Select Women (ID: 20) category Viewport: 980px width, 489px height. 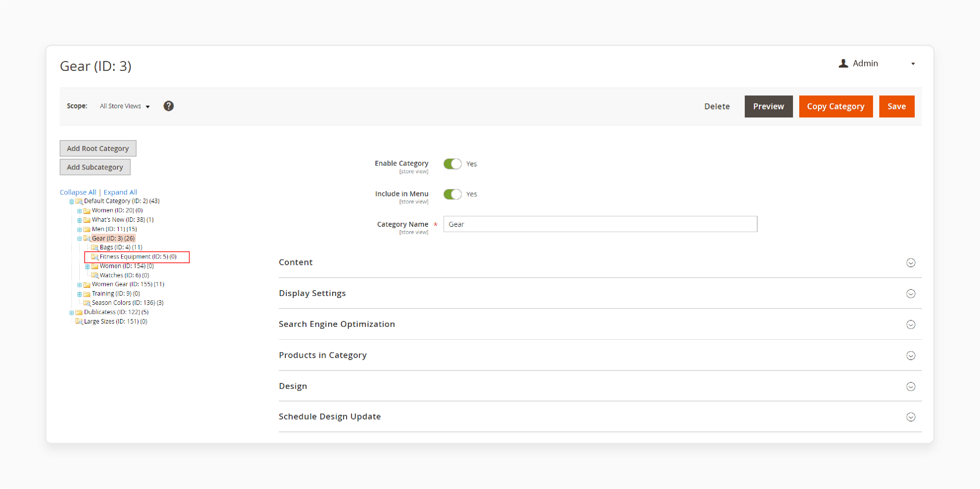(117, 210)
